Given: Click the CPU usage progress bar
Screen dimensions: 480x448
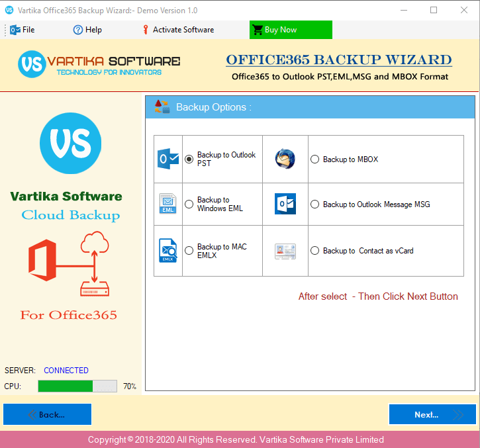Looking at the screenshot, I should coord(77,386).
